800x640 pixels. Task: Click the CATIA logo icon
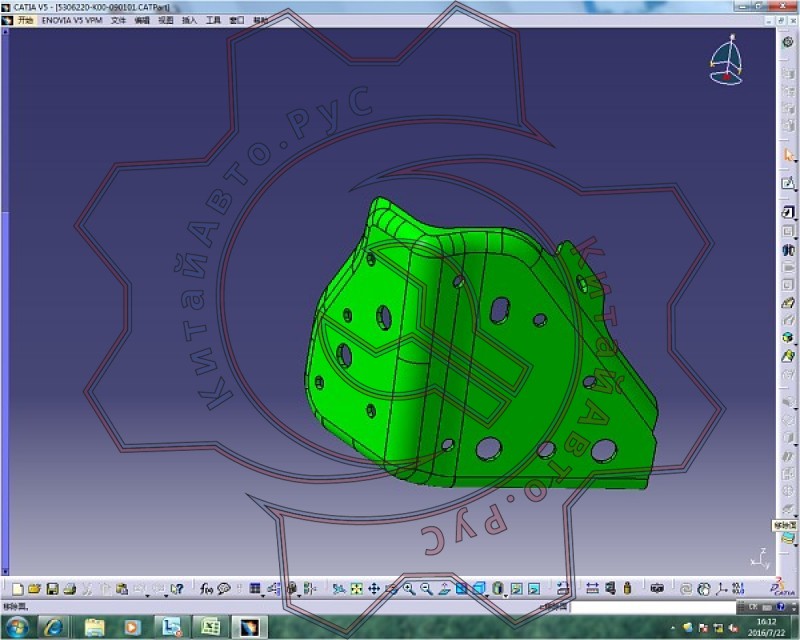point(782,588)
